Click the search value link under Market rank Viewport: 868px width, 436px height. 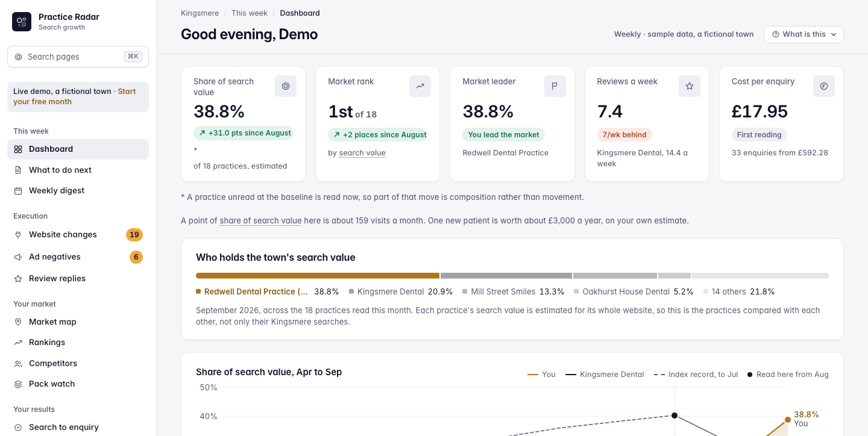(x=362, y=153)
